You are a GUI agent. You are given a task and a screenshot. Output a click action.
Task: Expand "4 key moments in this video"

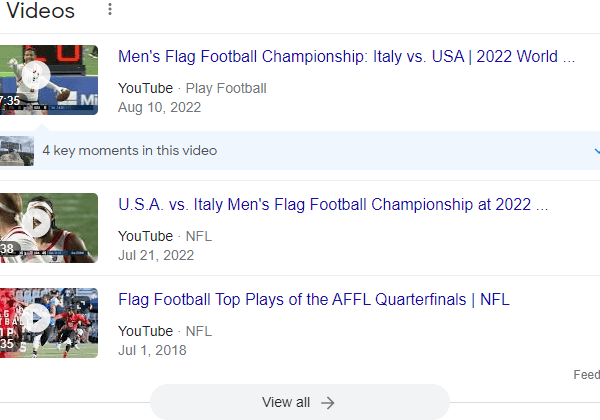129,151
